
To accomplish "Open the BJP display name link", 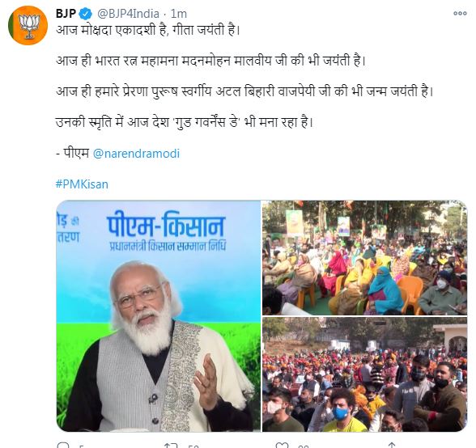I will pos(66,14).
